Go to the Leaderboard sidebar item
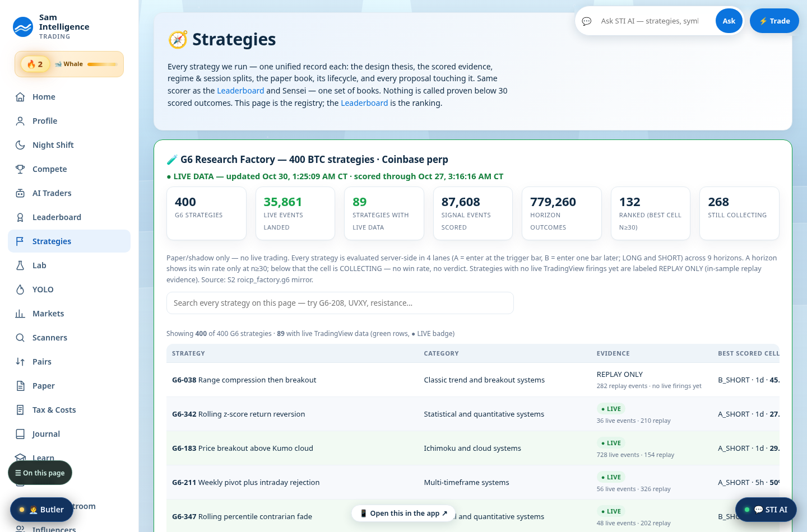Screen dimensions: 807x532 tap(69, 217)
